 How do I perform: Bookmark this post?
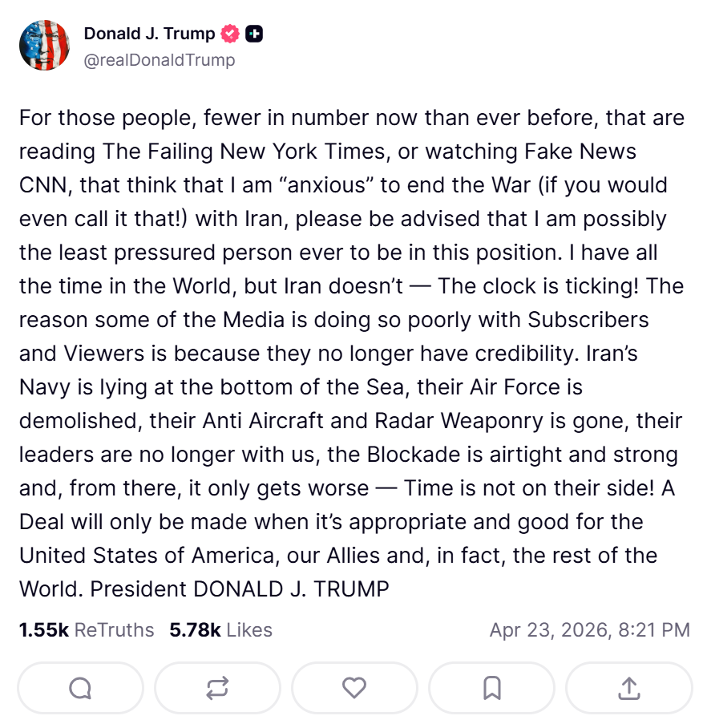(x=492, y=687)
